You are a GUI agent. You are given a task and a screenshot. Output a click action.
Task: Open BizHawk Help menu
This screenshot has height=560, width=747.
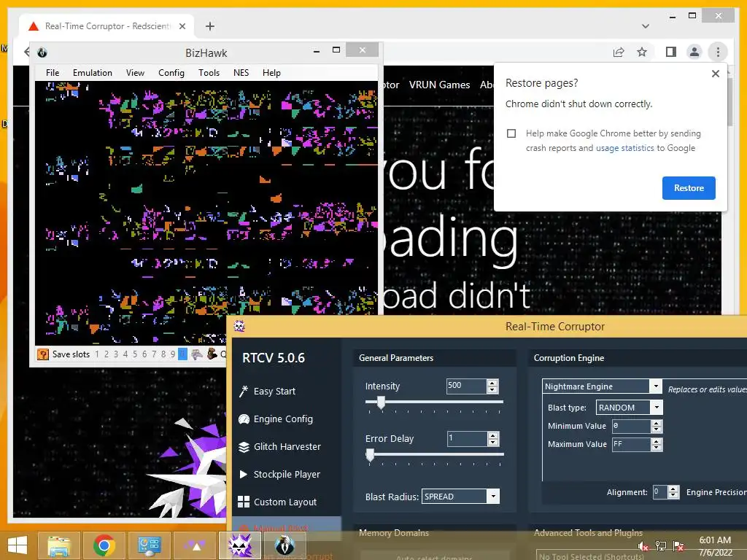point(271,73)
